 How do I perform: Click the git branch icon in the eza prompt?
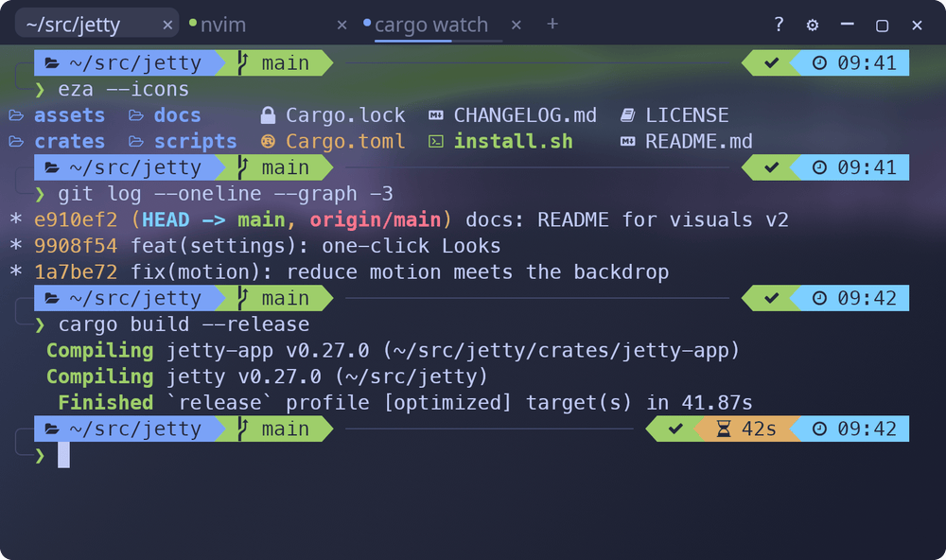point(242,62)
